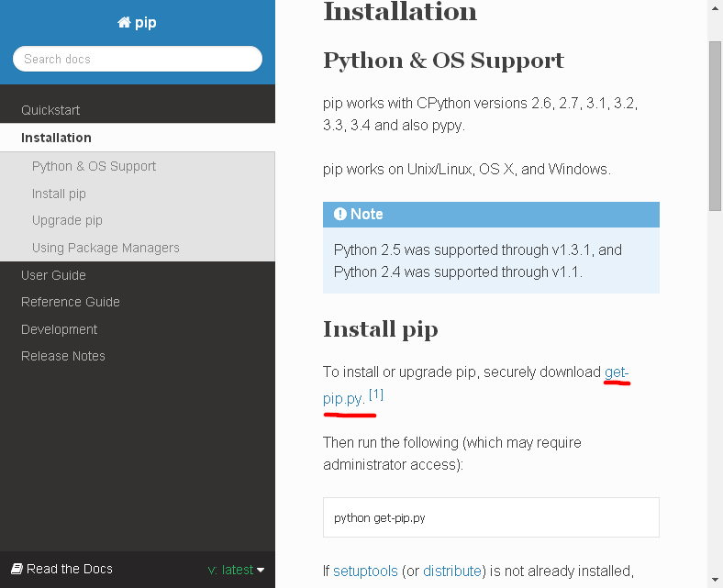This screenshot has height=588, width=723.
Task: Click the caret next to latest
Action: point(261,570)
